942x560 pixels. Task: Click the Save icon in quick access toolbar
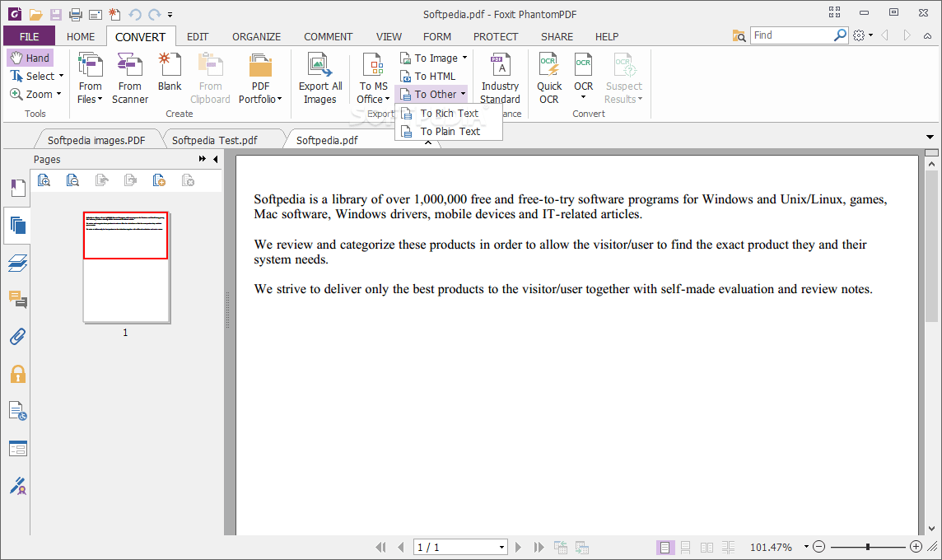pos(56,14)
